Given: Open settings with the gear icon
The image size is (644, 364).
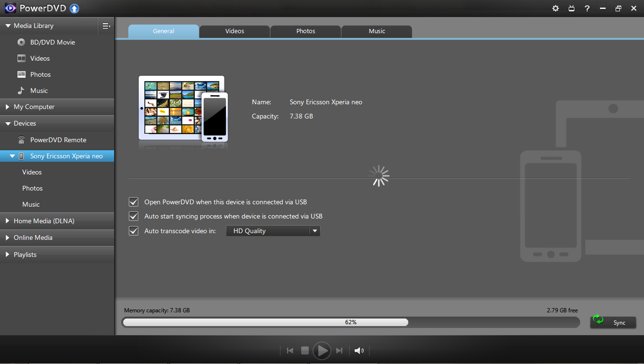Looking at the screenshot, I should coord(556,9).
